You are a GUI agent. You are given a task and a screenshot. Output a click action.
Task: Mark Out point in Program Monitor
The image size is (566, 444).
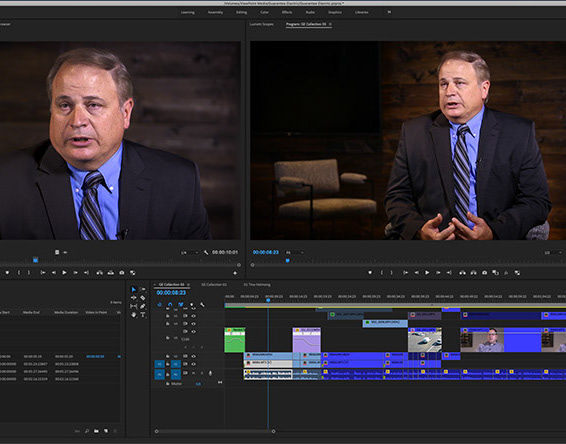(x=392, y=273)
